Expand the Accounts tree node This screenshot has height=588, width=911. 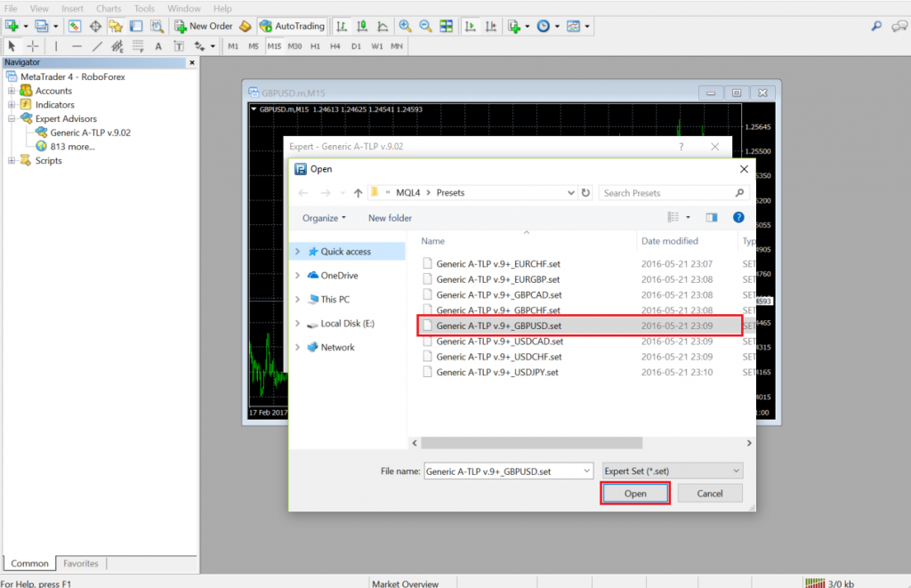[11, 91]
